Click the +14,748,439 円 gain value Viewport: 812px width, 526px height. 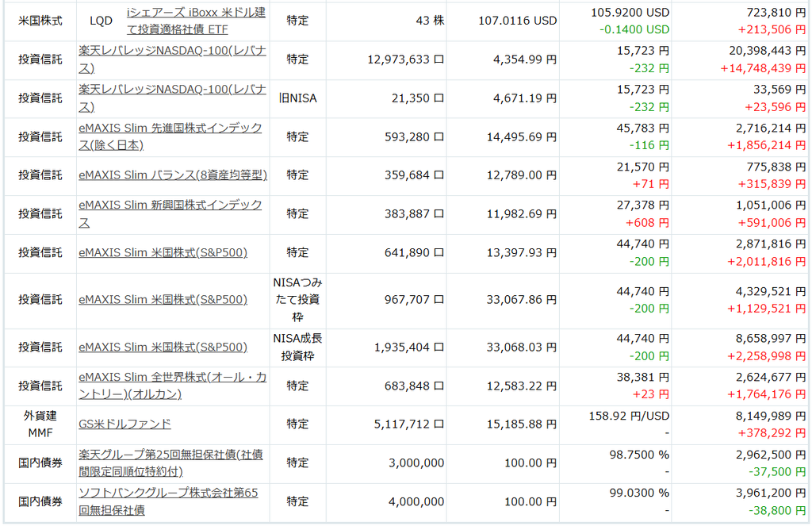coord(764,68)
